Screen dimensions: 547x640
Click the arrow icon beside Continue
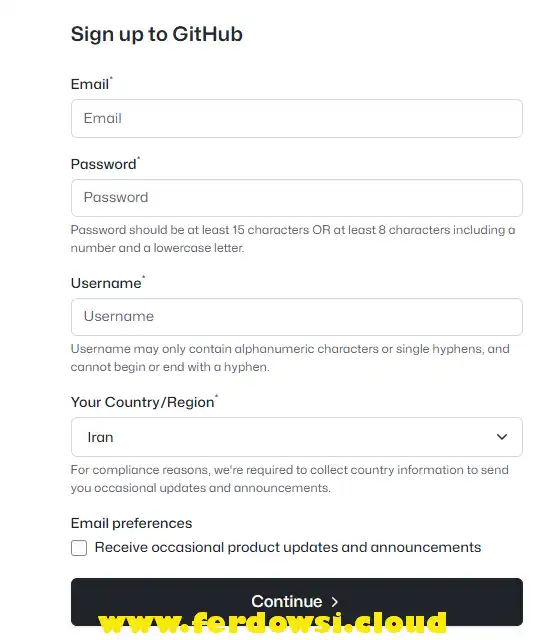335,602
